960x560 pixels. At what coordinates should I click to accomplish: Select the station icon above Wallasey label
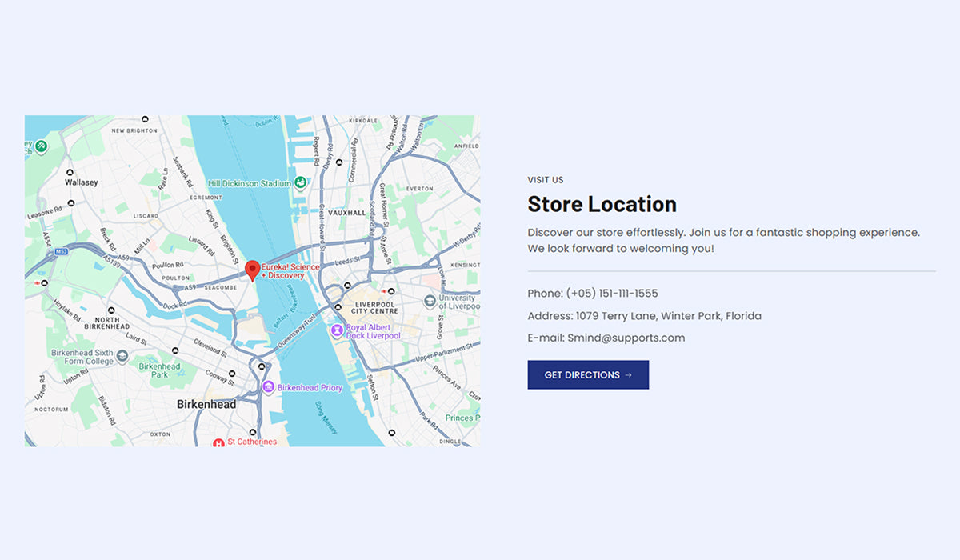[x=70, y=172]
